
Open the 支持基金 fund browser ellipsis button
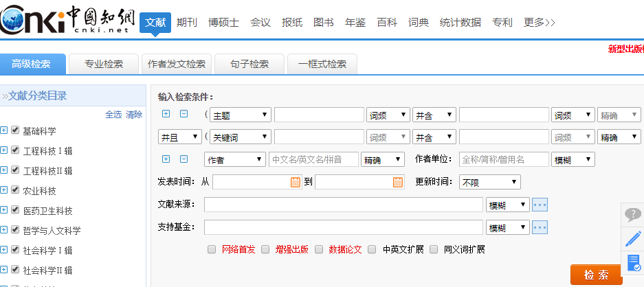[540, 227]
